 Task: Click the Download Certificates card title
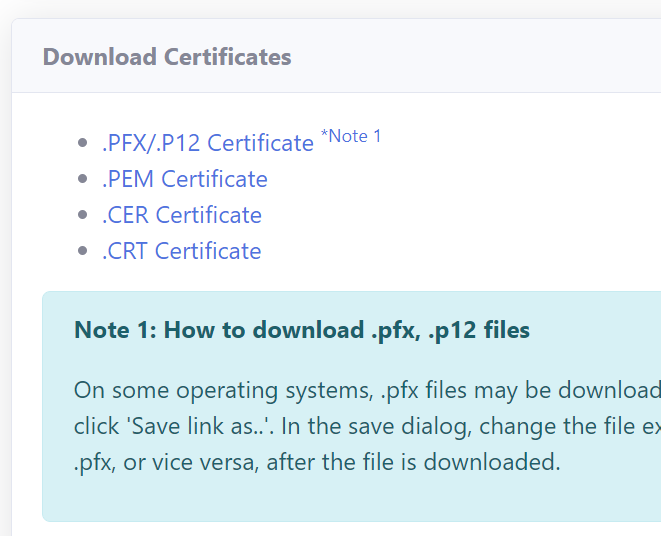click(167, 57)
